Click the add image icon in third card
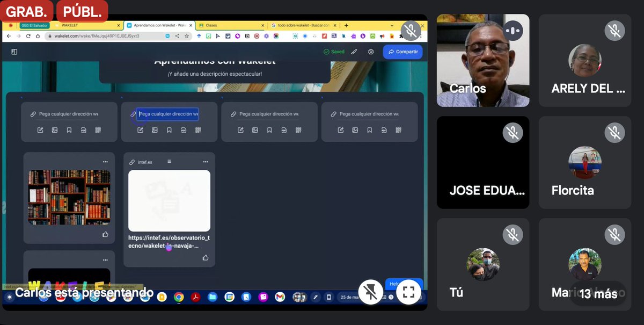Image resolution: width=644 pixels, height=325 pixels. [x=255, y=130]
